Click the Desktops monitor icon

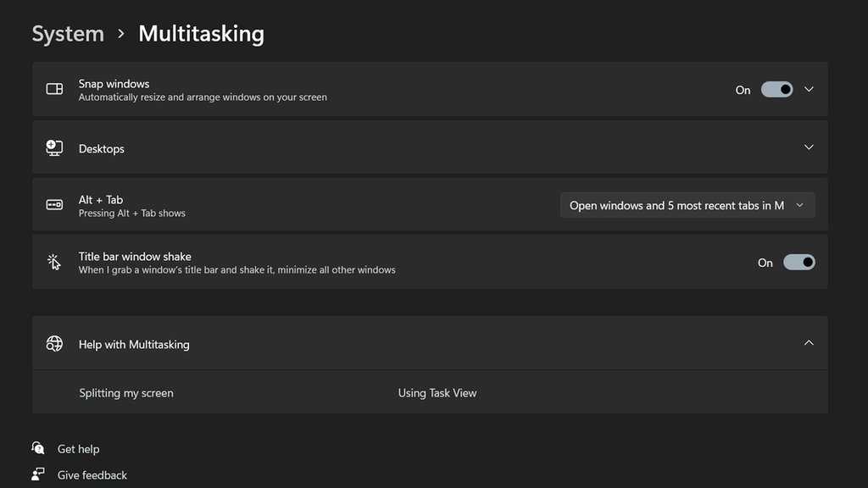(x=54, y=147)
